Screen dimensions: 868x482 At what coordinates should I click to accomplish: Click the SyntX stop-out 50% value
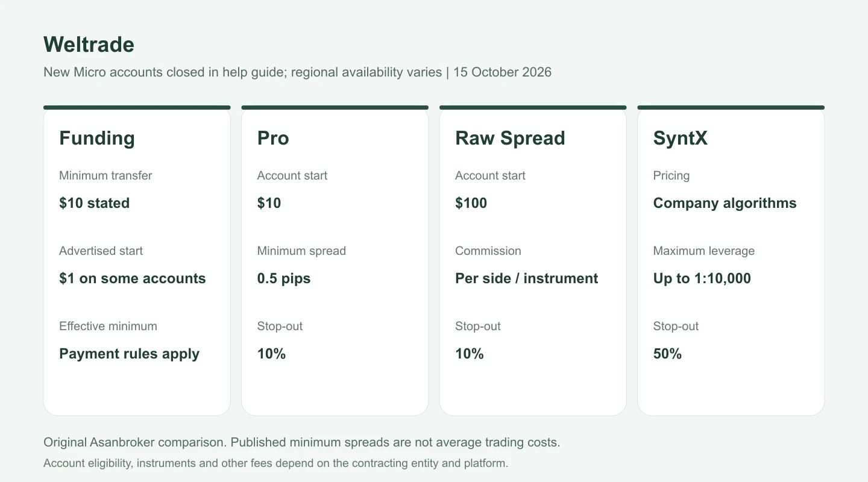pyautogui.click(x=668, y=354)
